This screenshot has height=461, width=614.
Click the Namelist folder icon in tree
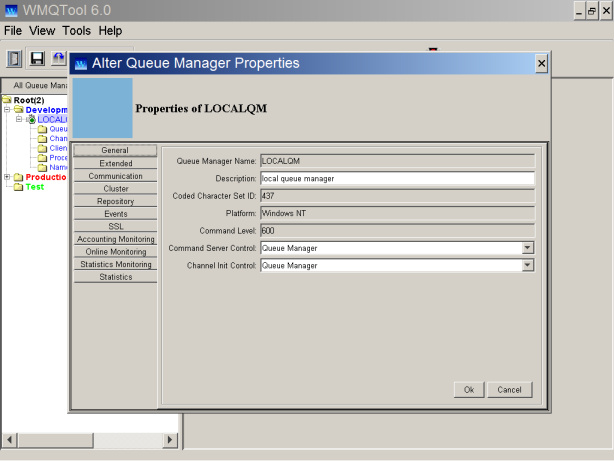42,167
